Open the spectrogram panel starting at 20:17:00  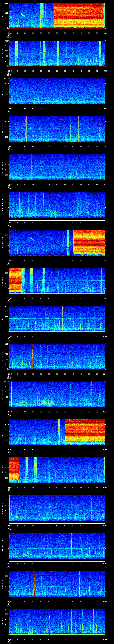(57, 621)
